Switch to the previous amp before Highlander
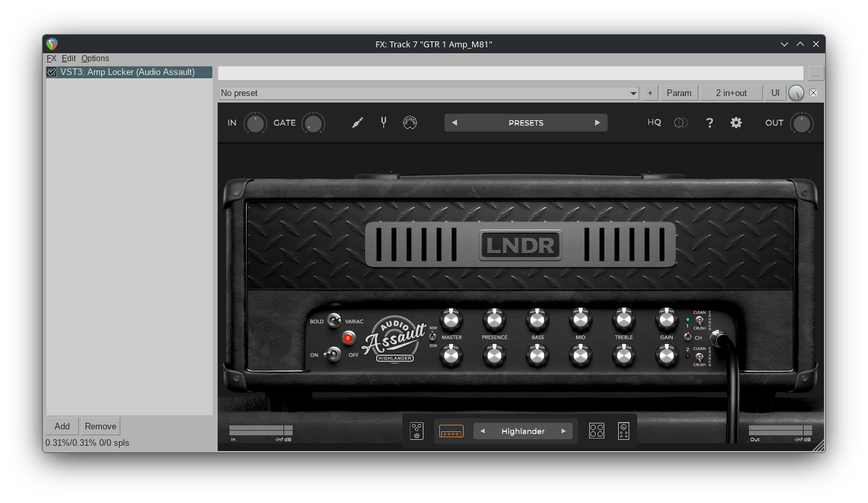Screen dimensions: 868x503 (483, 431)
